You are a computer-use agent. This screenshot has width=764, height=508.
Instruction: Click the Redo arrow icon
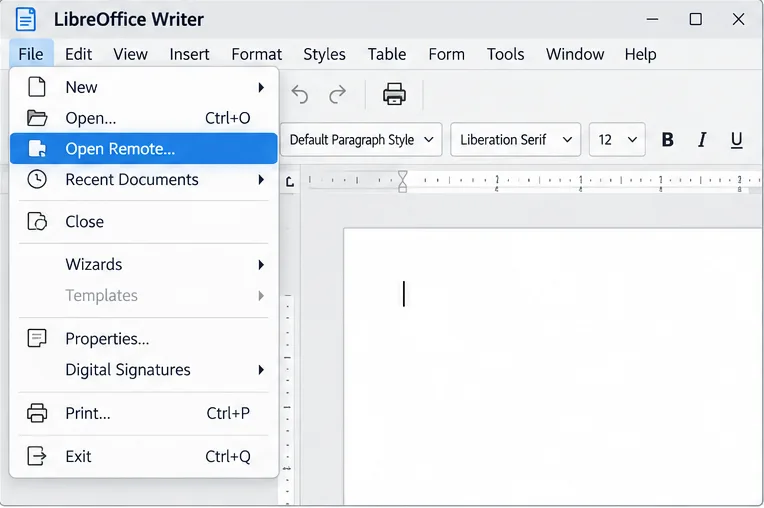click(x=337, y=94)
